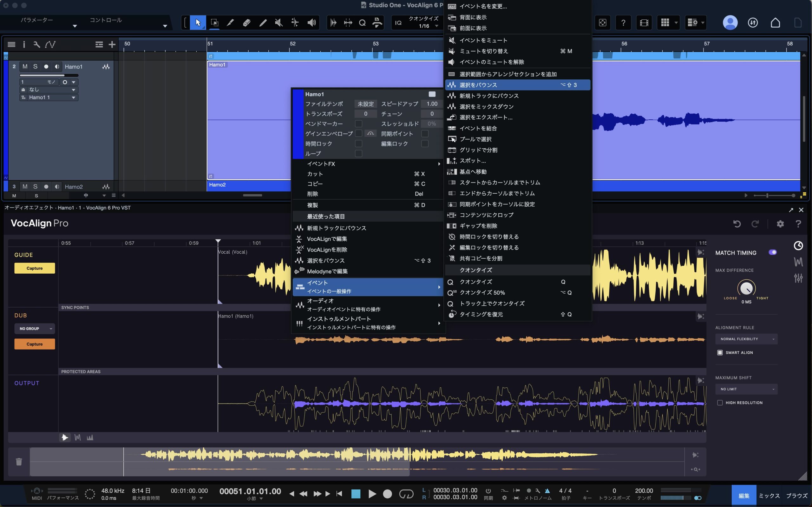Viewport: 812px width, 507px height.
Task: Click the GUIDE Capture button
Action: coord(35,268)
